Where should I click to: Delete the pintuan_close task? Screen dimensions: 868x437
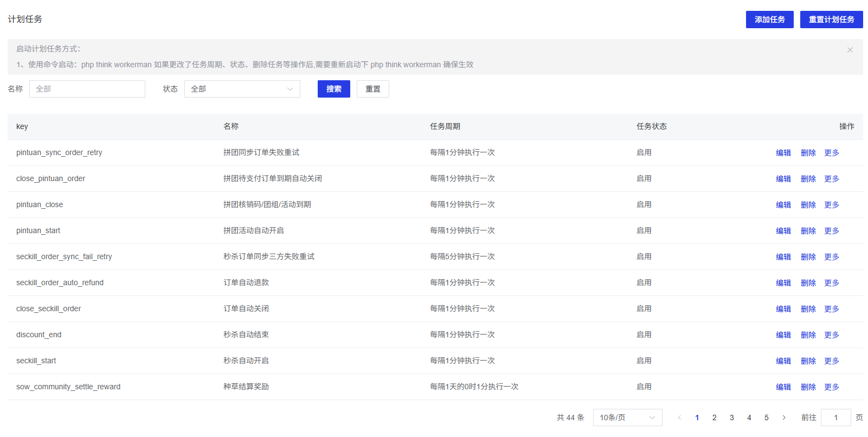tap(808, 205)
